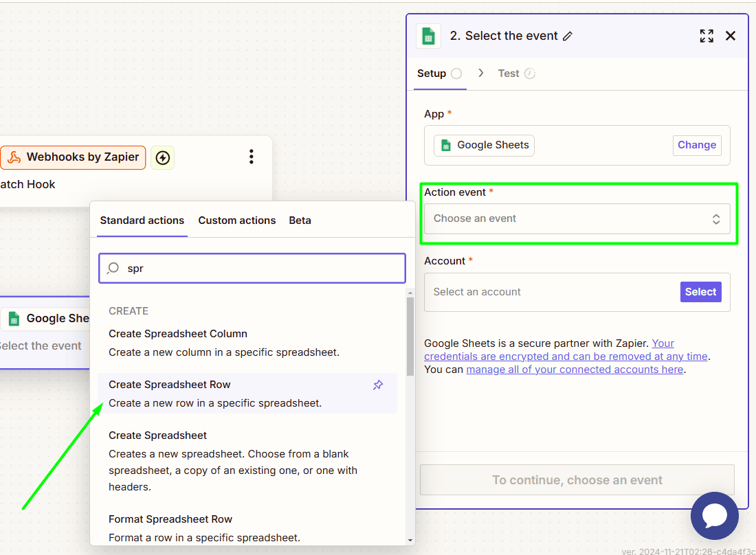
Task: Click the pencil icon to rename step
Action: [x=568, y=36]
